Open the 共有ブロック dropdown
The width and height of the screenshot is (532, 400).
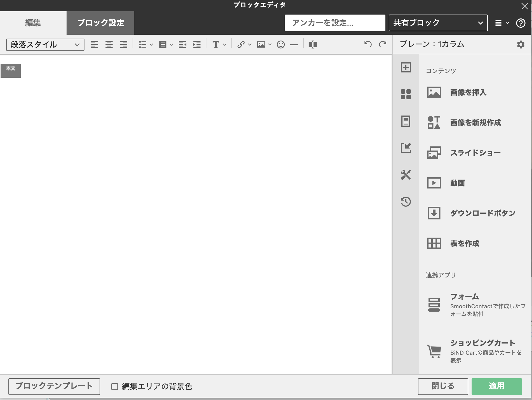438,23
